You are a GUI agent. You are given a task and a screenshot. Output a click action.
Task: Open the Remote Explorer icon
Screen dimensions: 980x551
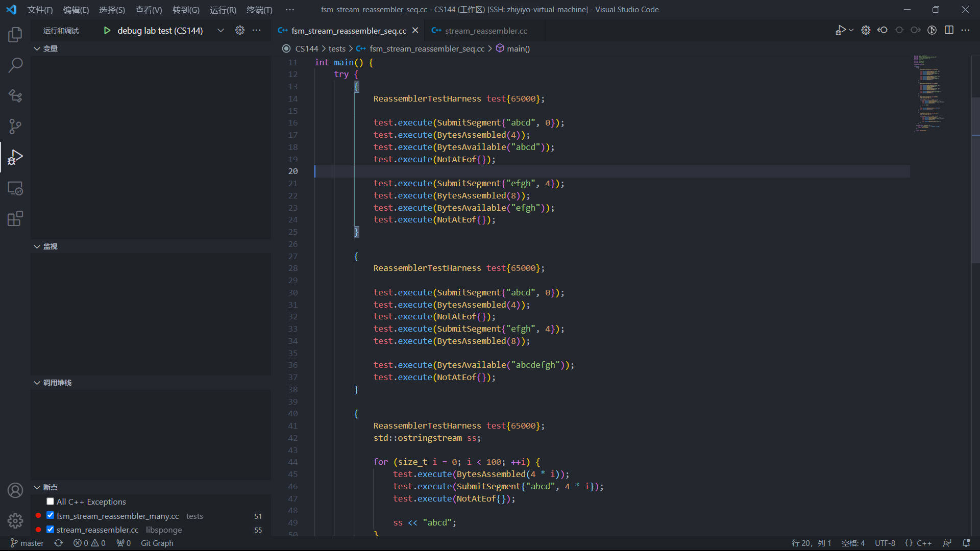15,188
